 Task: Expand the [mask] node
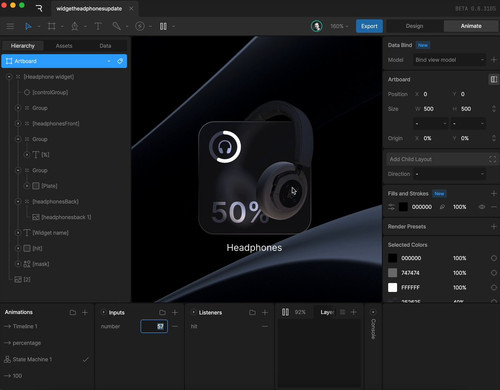tap(18, 264)
